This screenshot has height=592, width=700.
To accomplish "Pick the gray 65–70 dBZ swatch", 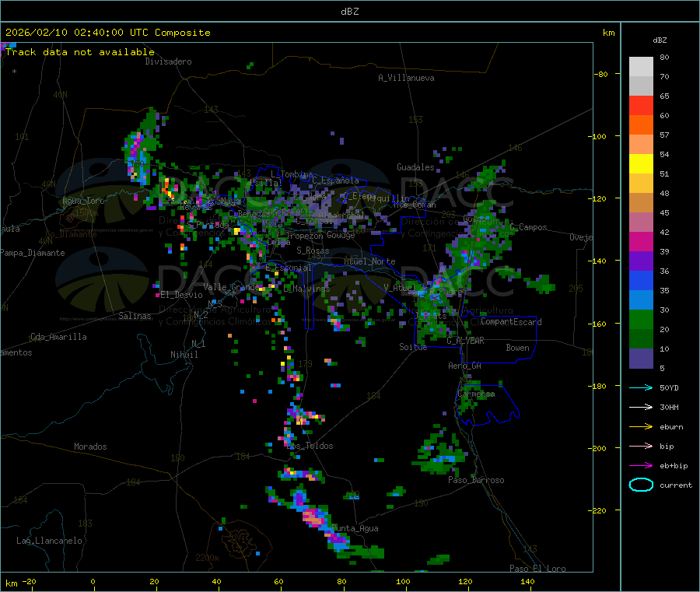I will click(641, 86).
